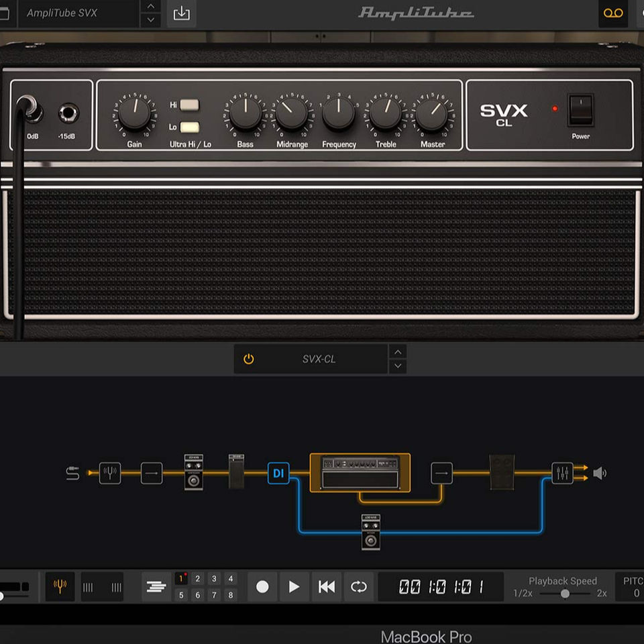The width and height of the screenshot is (644, 644).
Task: Click the input source icon in signal chain
Action: pyautogui.click(x=72, y=473)
